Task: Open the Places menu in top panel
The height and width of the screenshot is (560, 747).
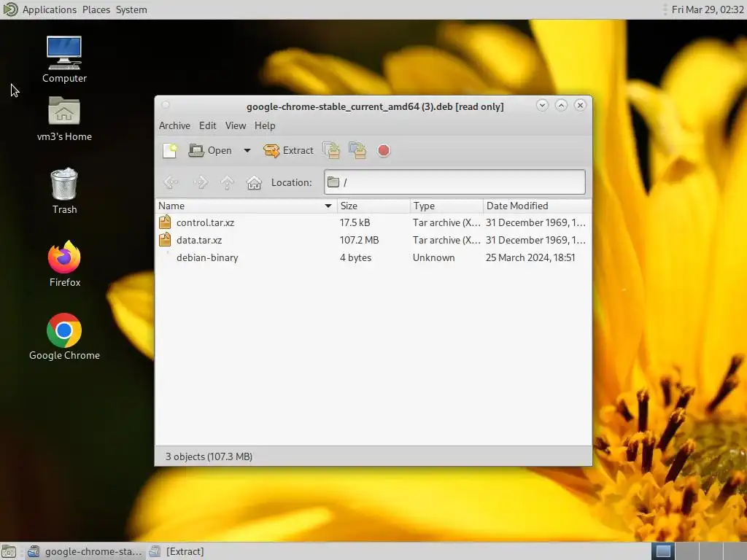Action: (96, 9)
